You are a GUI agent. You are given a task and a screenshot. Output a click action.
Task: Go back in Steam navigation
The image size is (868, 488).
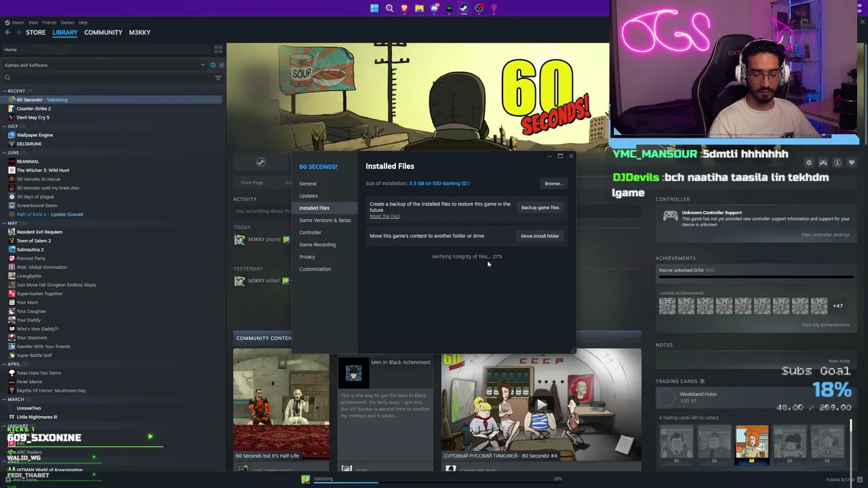(7, 33)
